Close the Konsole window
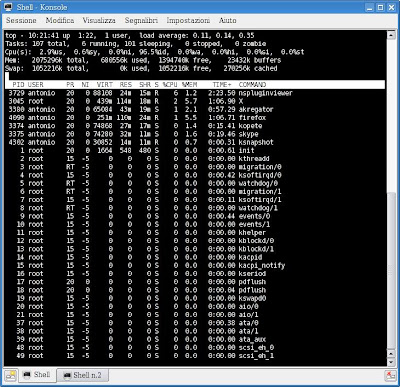The height and width of the screenshot is (387, 400). (x=391, y=7)
